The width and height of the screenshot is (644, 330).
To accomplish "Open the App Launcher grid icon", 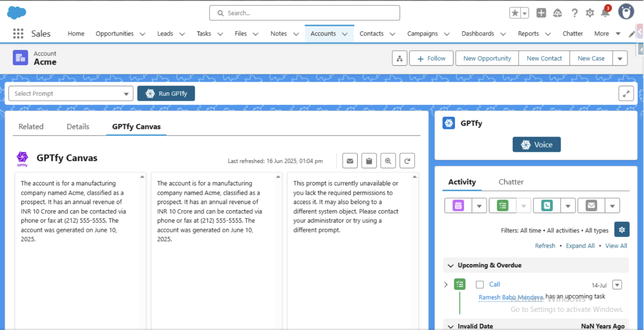I will tap(18, 34).
